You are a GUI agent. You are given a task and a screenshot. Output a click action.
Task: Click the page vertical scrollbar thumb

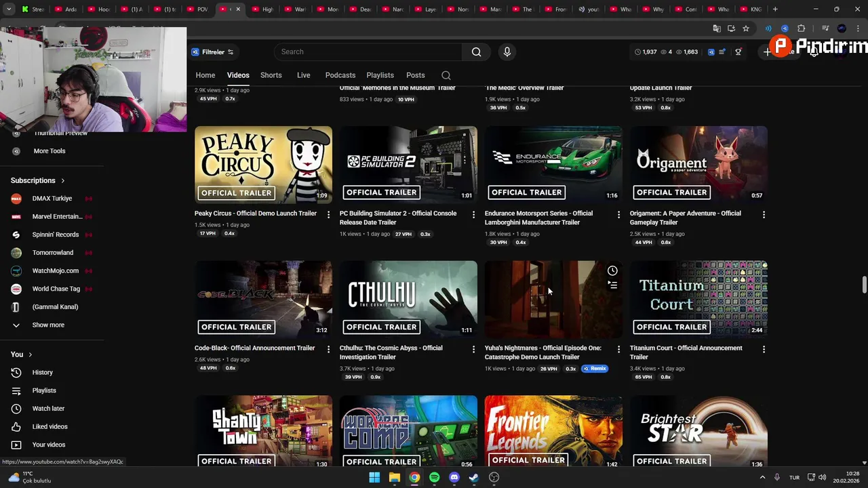[x=864, y=285]
